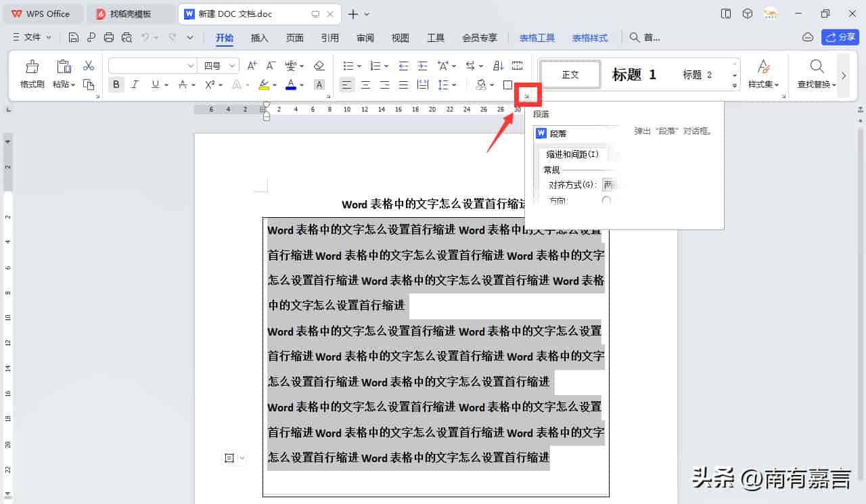
Task: Switch to 视图 View tab
Action: 401,38
